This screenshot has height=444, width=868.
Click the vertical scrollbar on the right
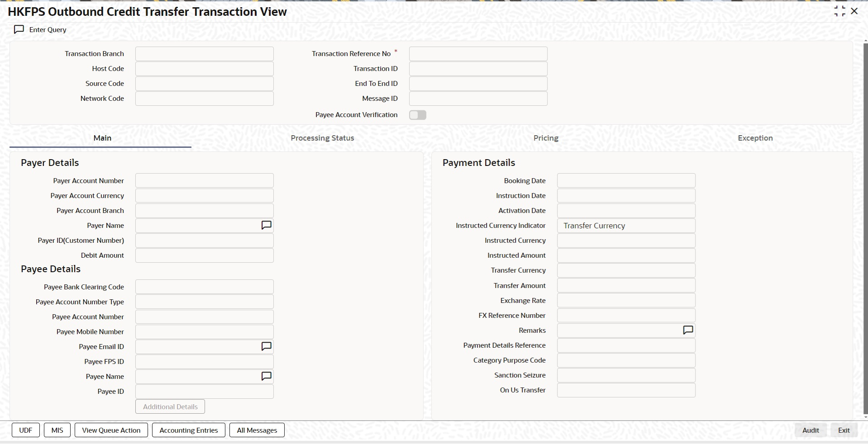pyautogui.click(x=865, y=226)
